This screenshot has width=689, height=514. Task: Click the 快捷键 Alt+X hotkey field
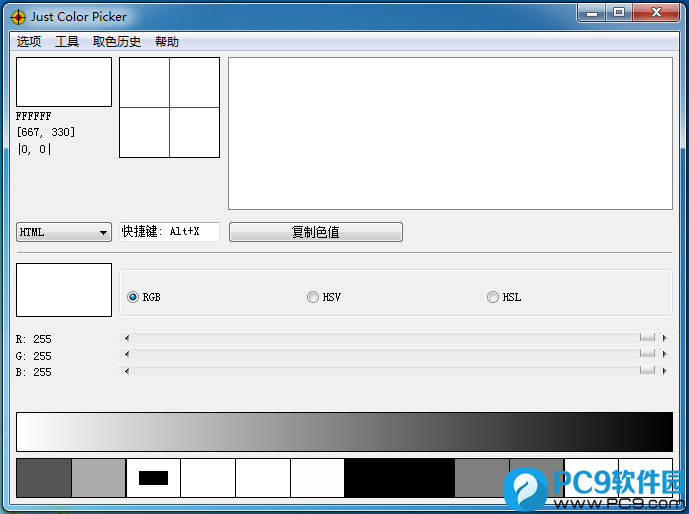pos(170,232)
